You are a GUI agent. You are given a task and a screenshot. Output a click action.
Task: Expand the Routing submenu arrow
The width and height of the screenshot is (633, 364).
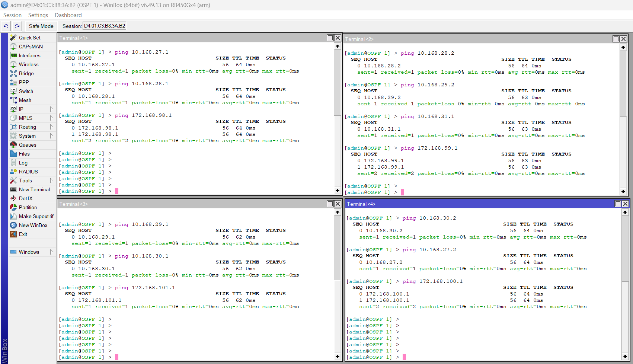pos(51,127)
